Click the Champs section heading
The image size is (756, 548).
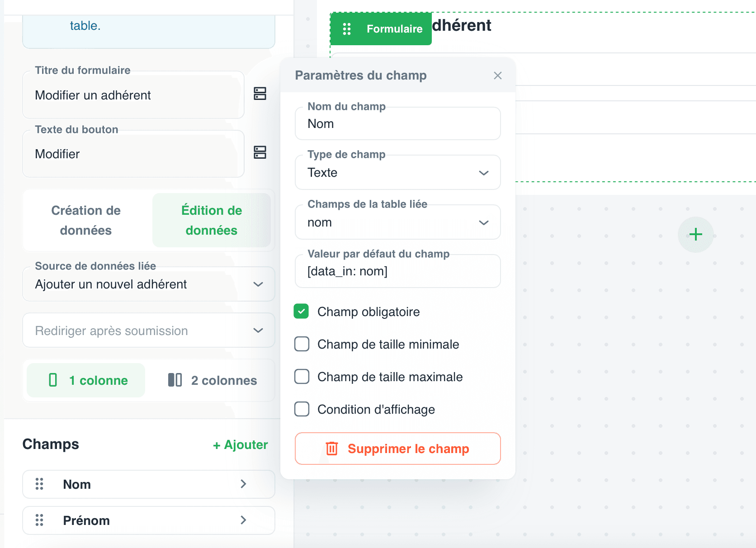click(x=51, y=444)
